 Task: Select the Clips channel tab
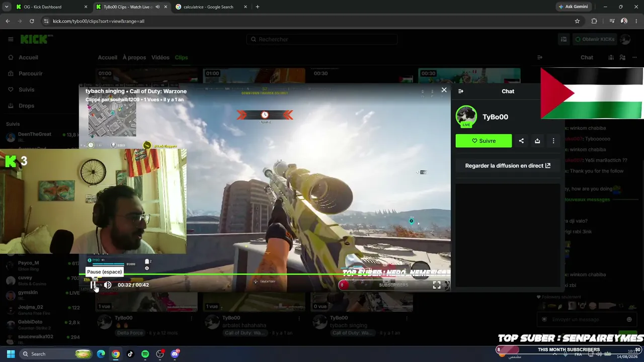(x=181, y=57)
